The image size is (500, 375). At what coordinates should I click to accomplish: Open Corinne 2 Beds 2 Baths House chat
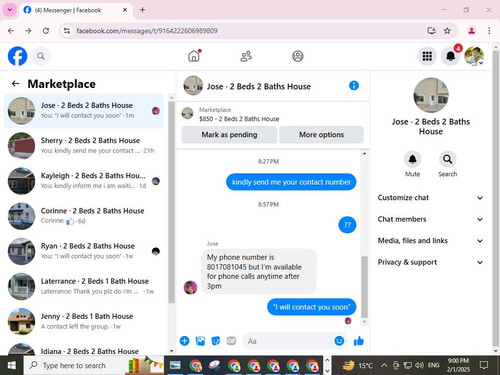(x=84, y=216)
